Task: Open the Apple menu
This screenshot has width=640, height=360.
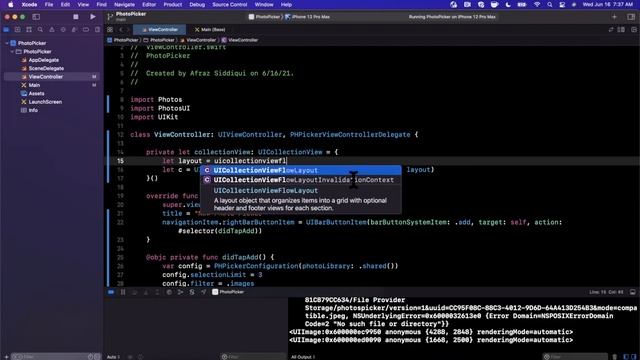Action: click(x=11, y=4)
